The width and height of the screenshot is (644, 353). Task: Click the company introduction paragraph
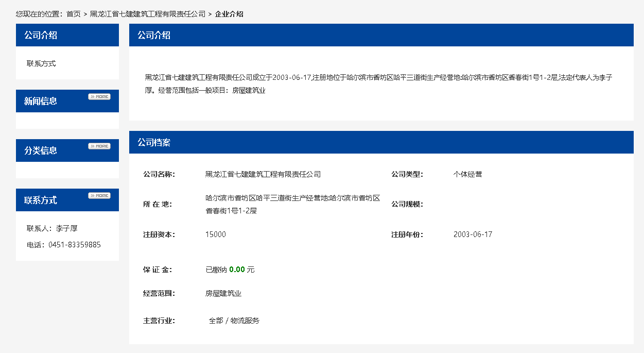coord(378,84)
